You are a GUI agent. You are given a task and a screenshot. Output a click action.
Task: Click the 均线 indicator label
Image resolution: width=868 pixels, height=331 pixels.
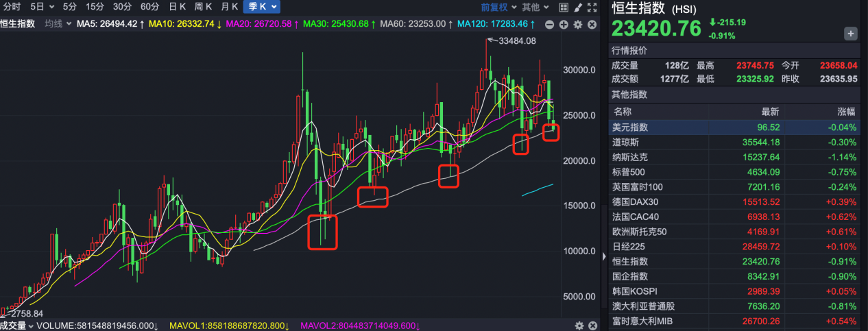[x=53, y=24]
